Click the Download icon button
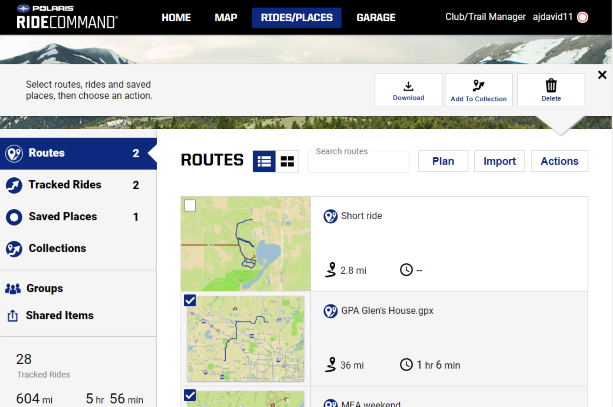This screenshot has height=407, width=613. coord(408,89)
